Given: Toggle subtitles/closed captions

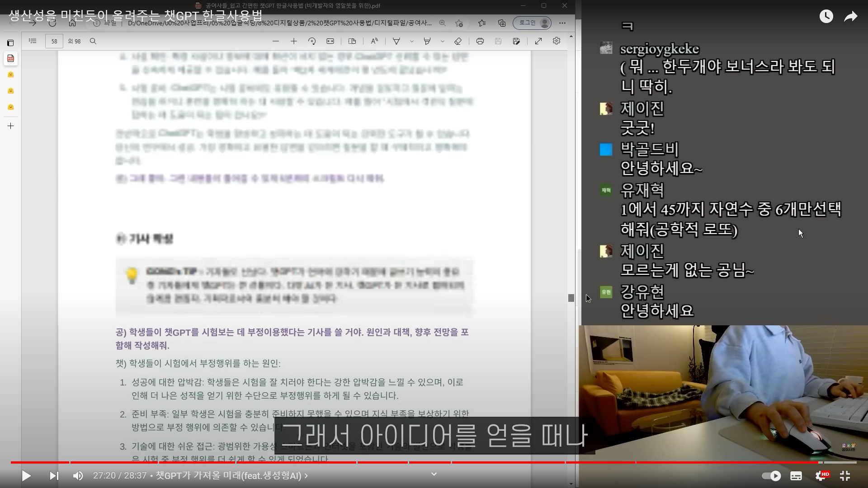Looking at the screenshot, I should pos(796,476).
